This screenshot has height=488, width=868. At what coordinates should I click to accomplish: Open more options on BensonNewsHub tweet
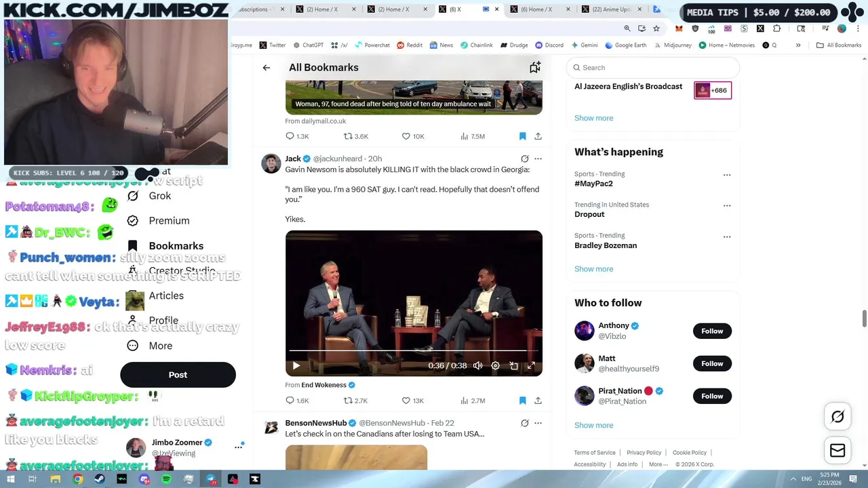pyautogui.click(x=538, y=423)
